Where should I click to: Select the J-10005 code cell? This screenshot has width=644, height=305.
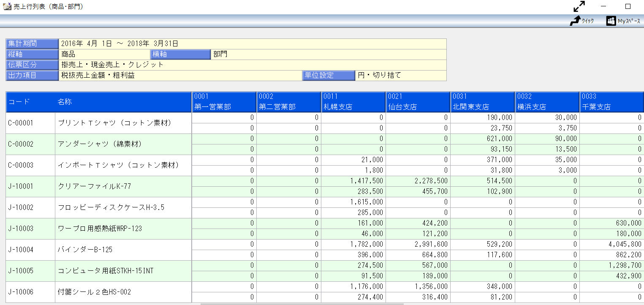pyautogui.click(x=30, y=271)
